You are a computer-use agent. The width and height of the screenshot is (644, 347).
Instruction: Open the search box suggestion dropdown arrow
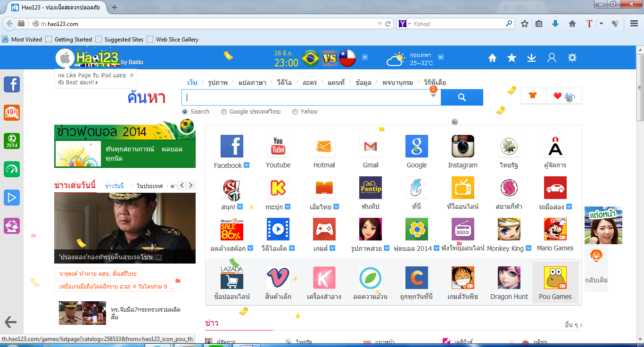pos(433,96)
